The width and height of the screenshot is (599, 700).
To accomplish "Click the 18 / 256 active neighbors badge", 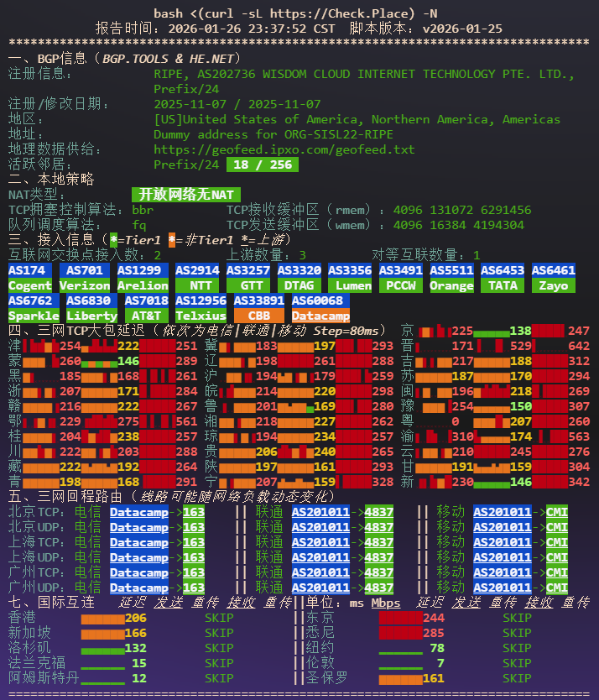I will 263,165.
